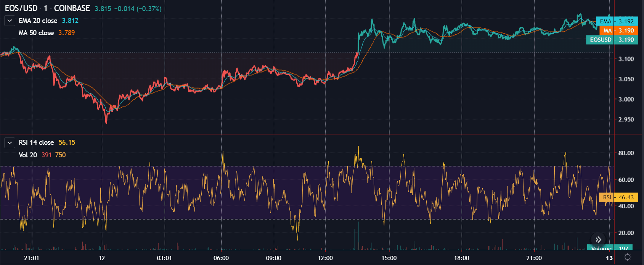Click the EMA 3.192 price tag
Viewport: 644px width, 265px height.
point(617,21)
